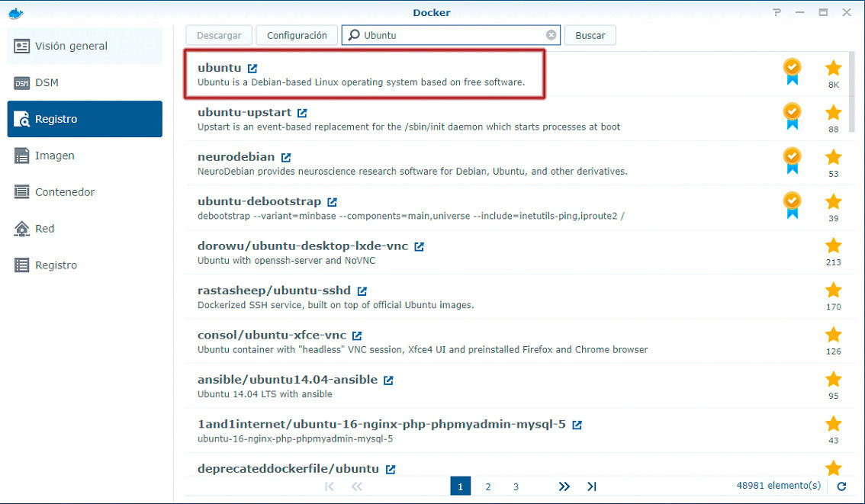This screenshot has height=504, width=865.
Task: Go to results page 3
Action: click(516, 486)
